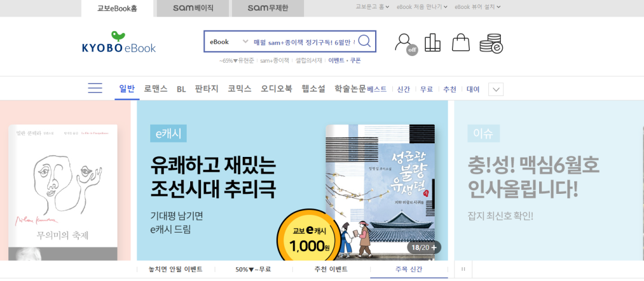Open the shopping bag cart icon

click(460, 43)
